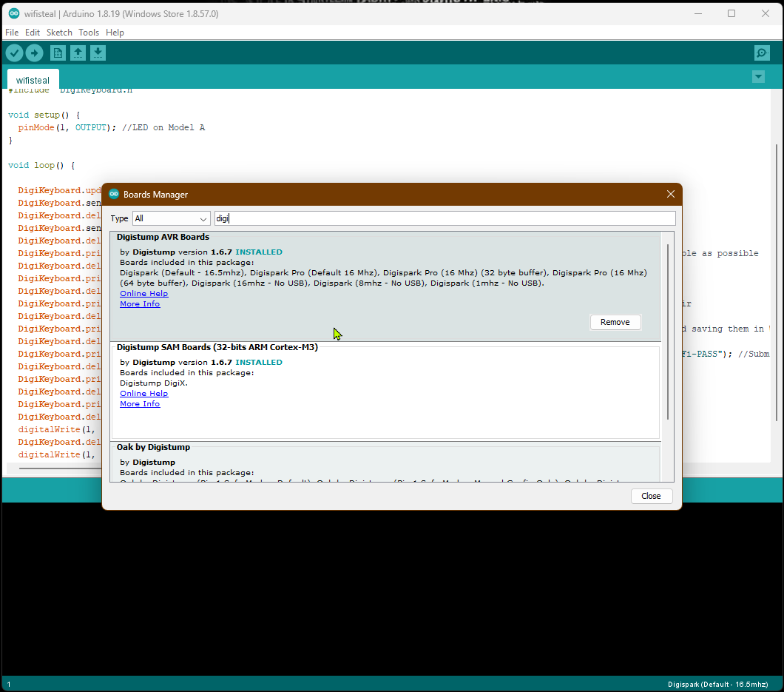Open Online Help for Digistump SAM Boards
Image resolution: width=784 pixels, height=692 pixels.
click(144, 394)
